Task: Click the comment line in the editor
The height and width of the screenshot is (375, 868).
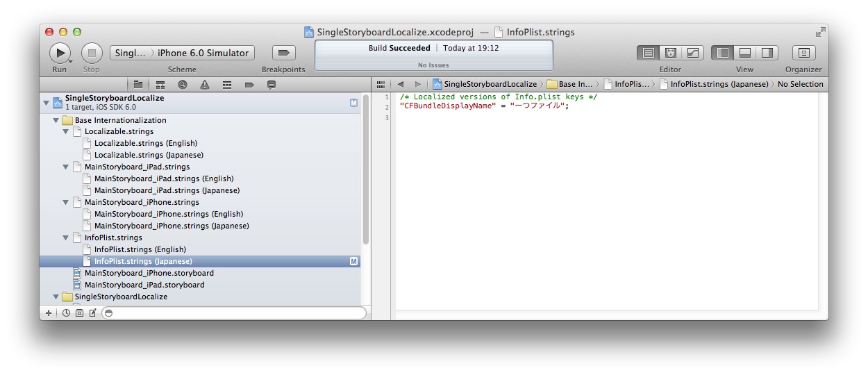Action: point(499,97)
